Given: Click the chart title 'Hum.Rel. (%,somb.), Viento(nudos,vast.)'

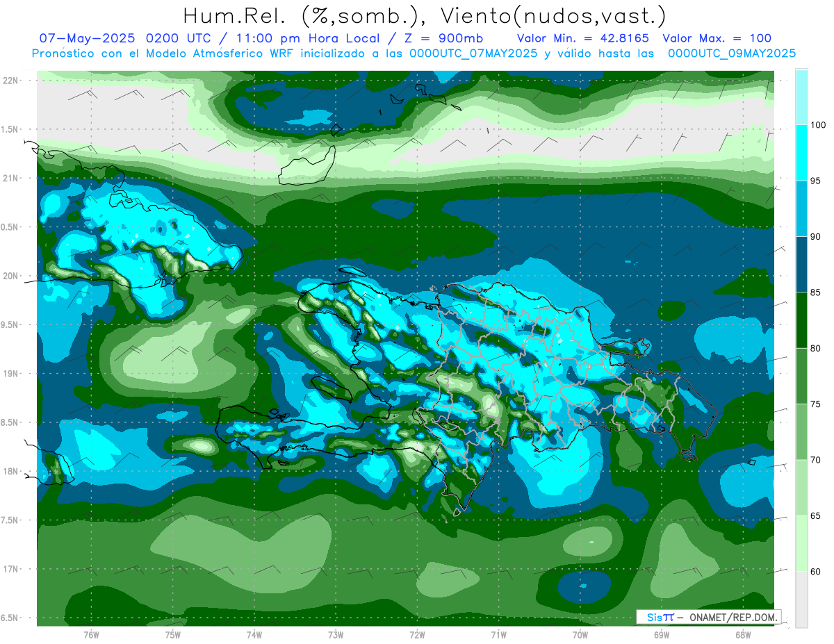Looking at the screenshot, I should [425, 15].
